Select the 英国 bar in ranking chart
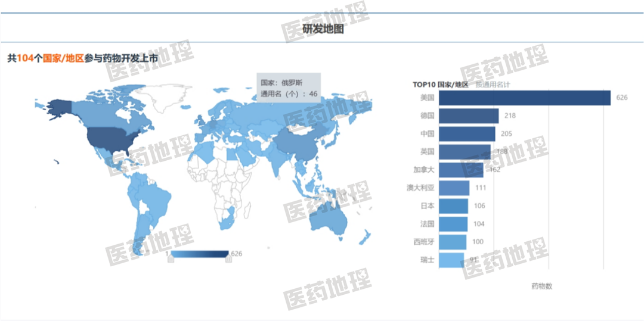 coord(465,152)
